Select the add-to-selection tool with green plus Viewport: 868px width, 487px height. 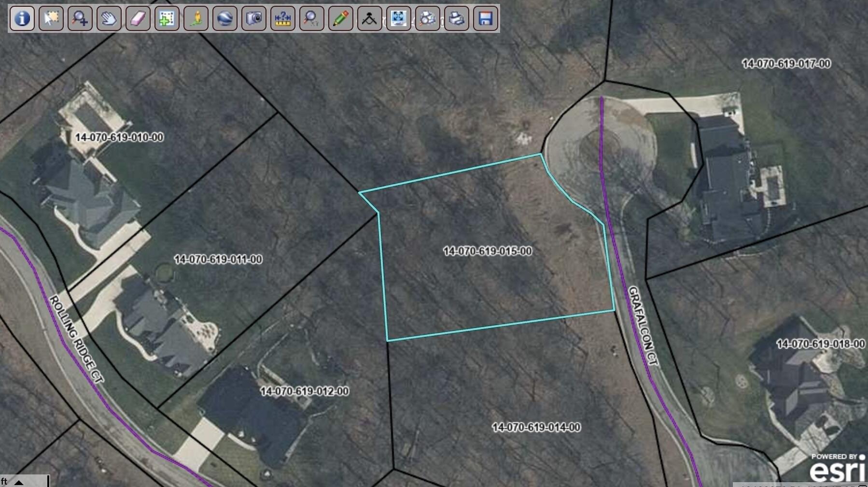[x=167, y=18]
